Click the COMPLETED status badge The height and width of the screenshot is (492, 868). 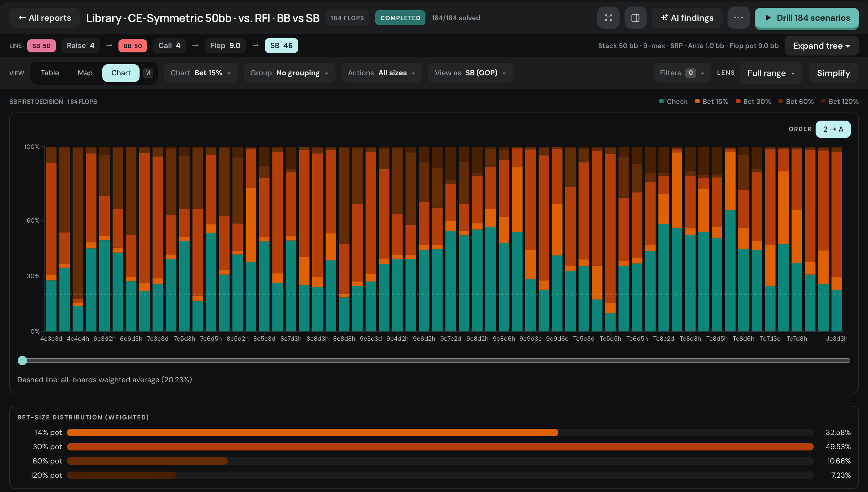pyautogui.click(x=400, y=18)
